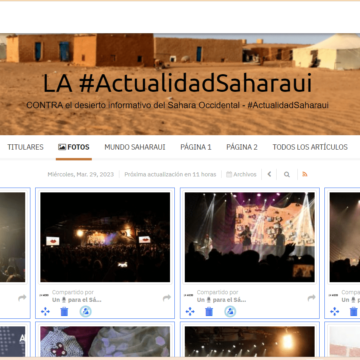Open the orange RSS feed icon
This screenshot has width=360, height=360.
(305, 174)
